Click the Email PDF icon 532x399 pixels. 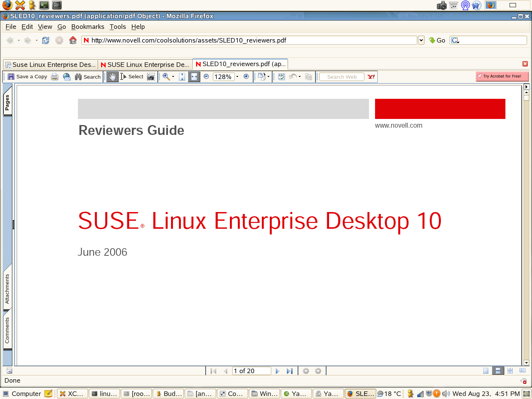(x=67, y=77)
